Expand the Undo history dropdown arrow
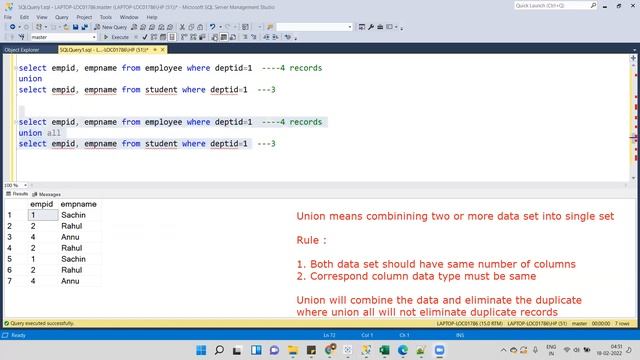 pos(220,27)
